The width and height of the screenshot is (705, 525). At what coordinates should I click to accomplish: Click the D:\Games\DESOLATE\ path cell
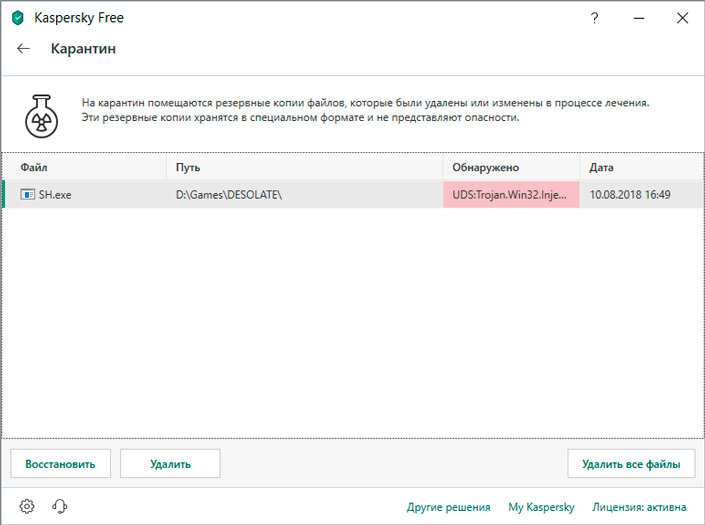coord(305,194)
